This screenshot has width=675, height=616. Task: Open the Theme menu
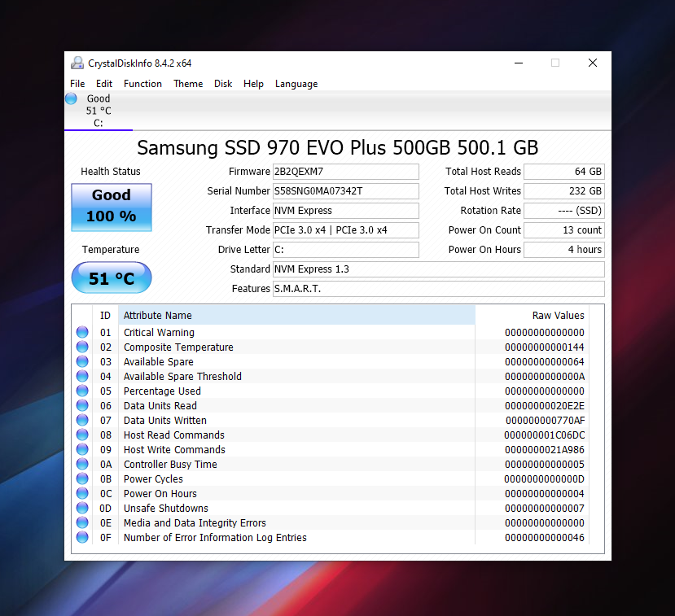(x=188, y=84)
